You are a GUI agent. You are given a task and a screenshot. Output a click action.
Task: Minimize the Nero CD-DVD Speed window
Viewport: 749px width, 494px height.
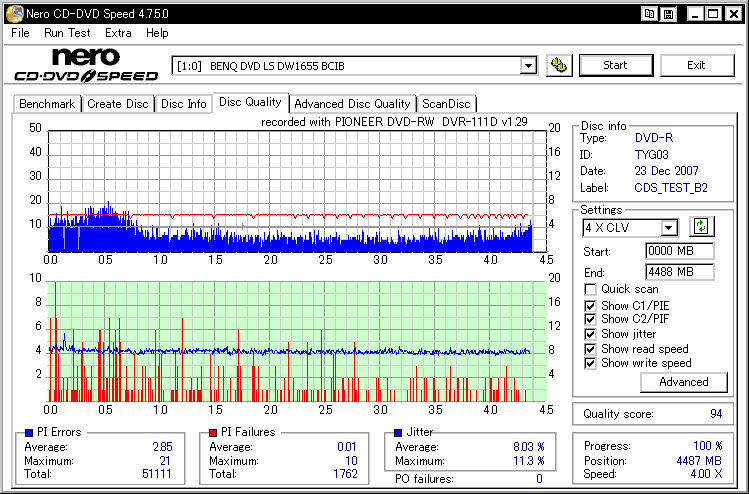coord(695,14)
